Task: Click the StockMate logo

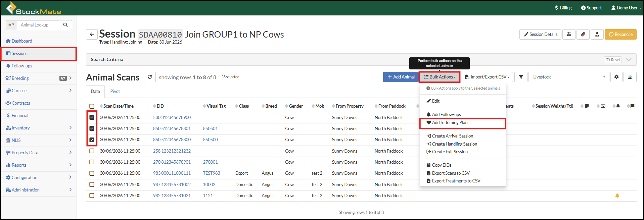Action: [x=34, y=8]
